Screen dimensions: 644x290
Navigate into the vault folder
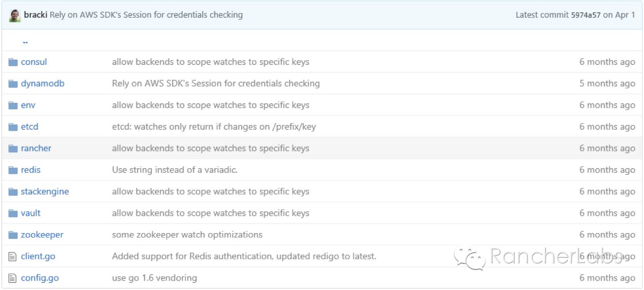pos(30,214)
